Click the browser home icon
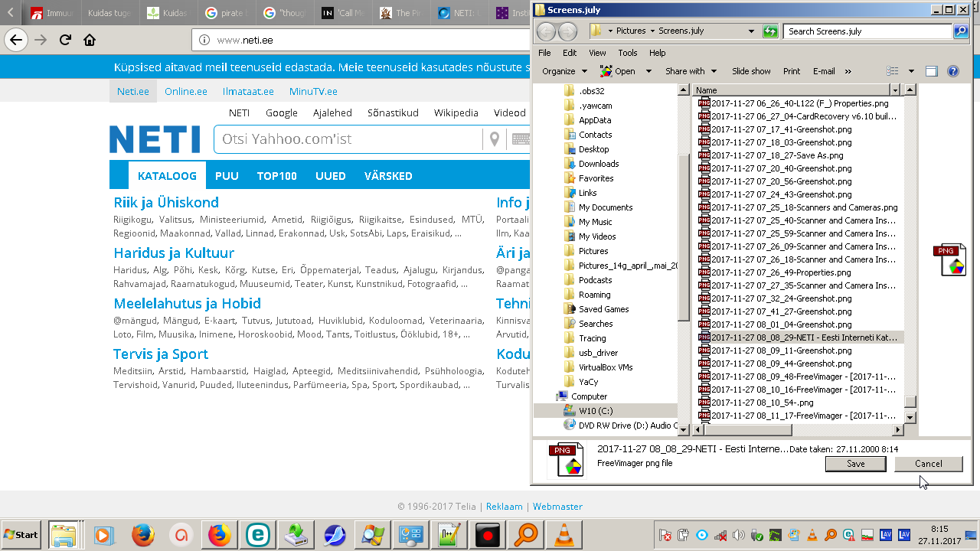This screenshot has width=980, height=551. click(x=90, y=40)
